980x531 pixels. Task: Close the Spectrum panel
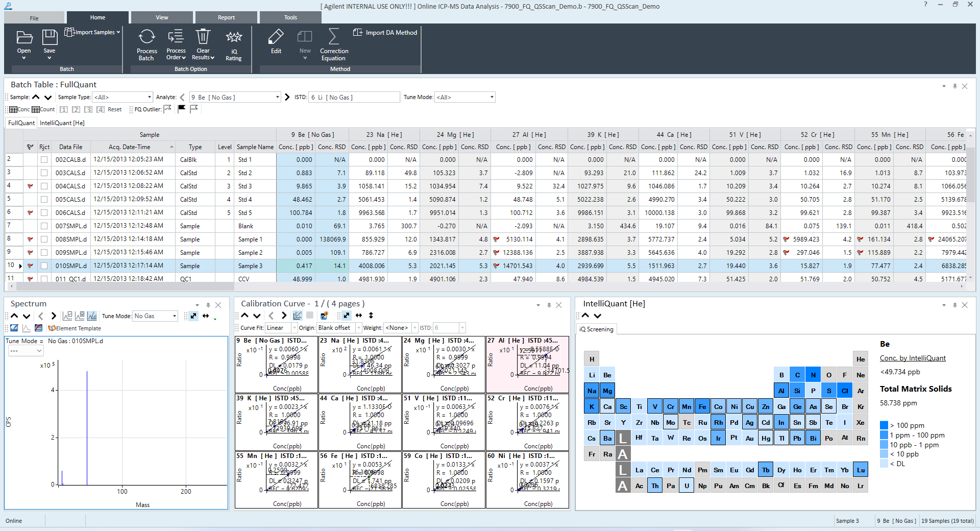[x=218, y=305]
